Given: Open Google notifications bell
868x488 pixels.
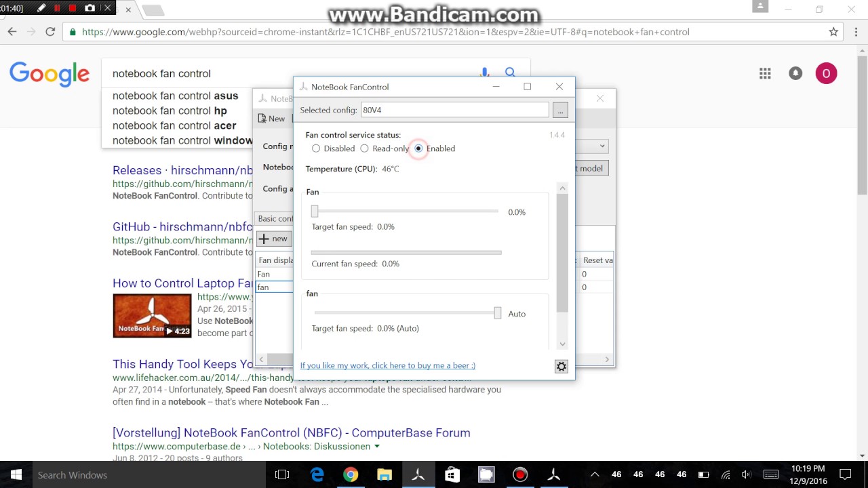Looking at the screenshot, I should click(x=795, y=73).
